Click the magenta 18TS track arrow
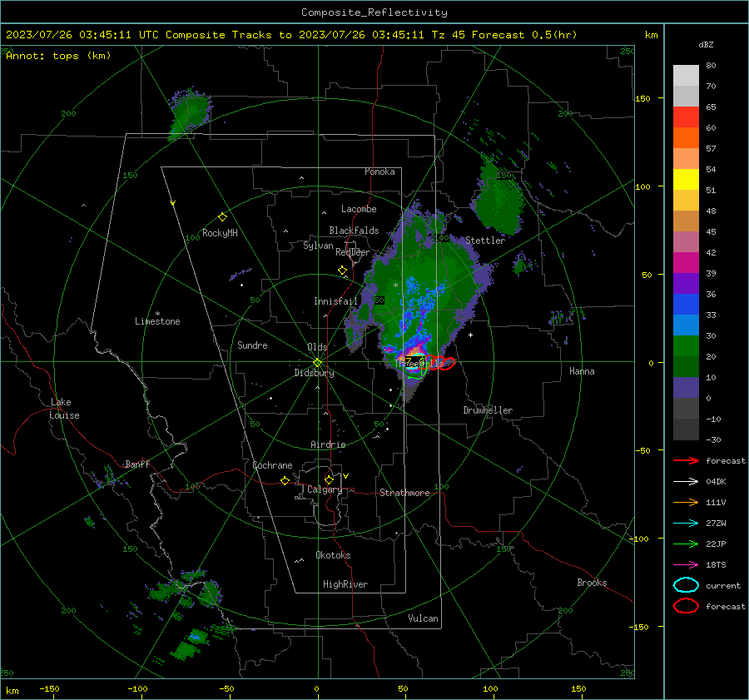This screenshot has width=749, height=700. 686,565
